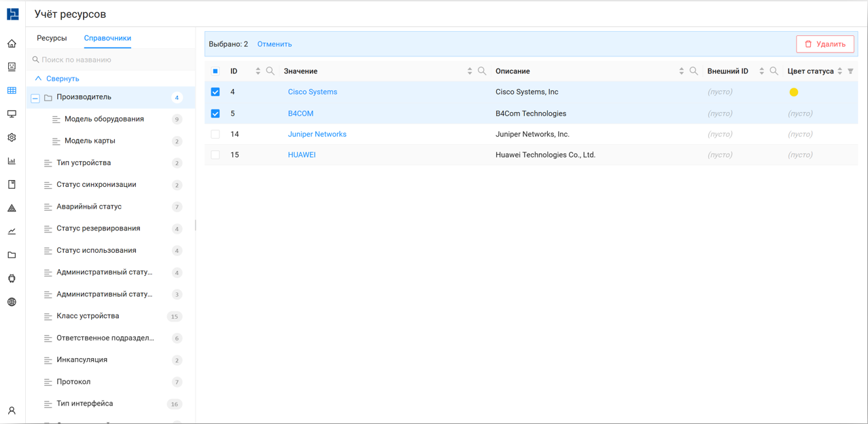
Task: Click the globe icon in the sidebar
Action: click(x=12, y=302)
